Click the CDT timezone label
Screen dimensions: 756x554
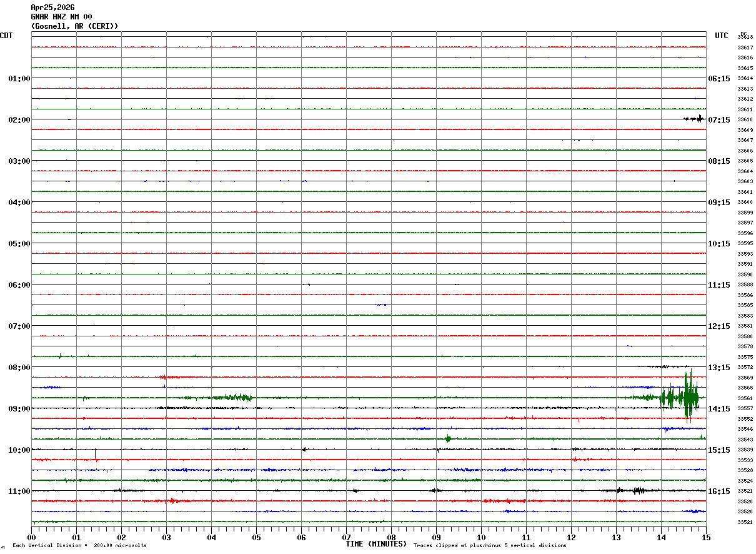(6, 36)
